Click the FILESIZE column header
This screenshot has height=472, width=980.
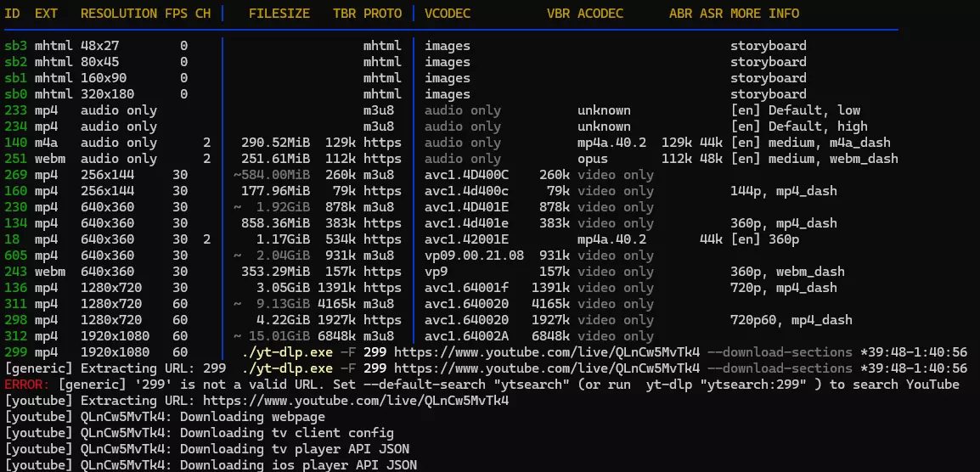click(279, 13)
